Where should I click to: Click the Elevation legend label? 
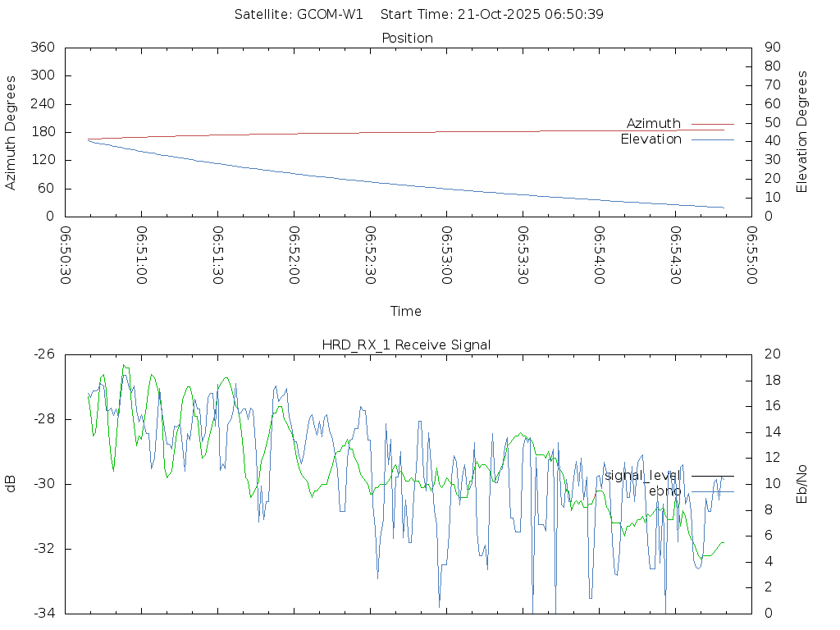point(651,139)
